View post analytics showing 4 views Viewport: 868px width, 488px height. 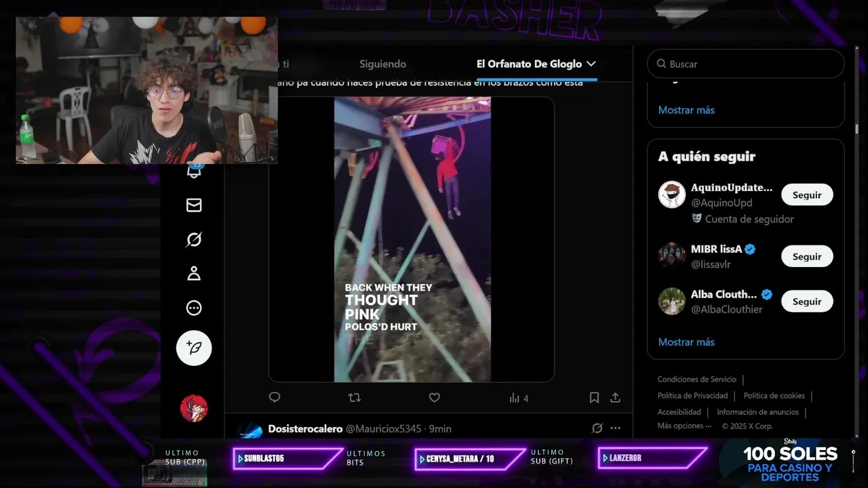pos(519,398)
